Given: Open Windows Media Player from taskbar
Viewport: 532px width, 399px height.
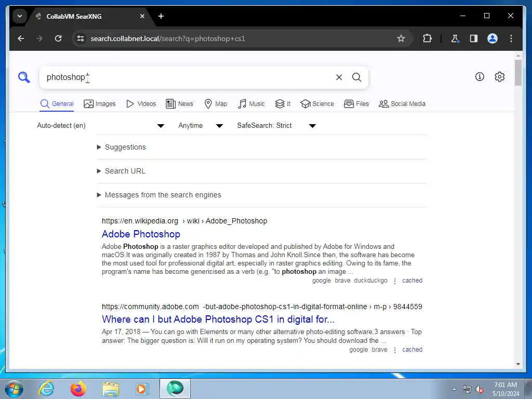Looking at the screenshot, I should point(142,389).
